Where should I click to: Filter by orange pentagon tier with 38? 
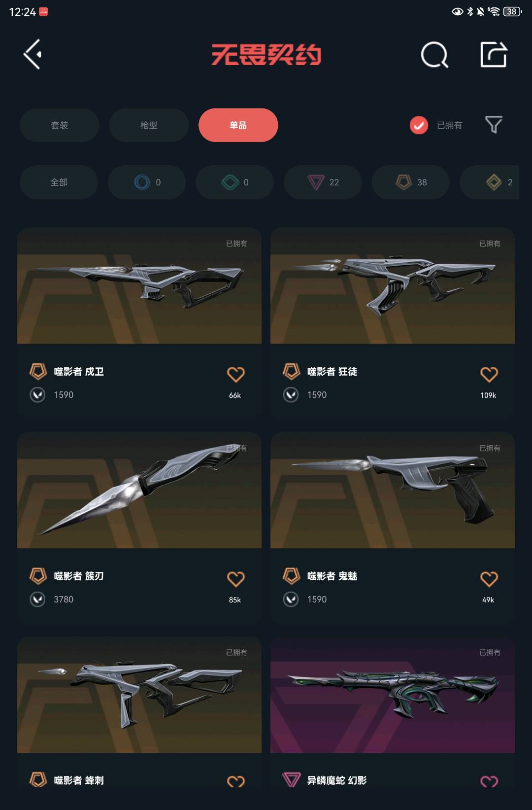click(x=411, y=182)
